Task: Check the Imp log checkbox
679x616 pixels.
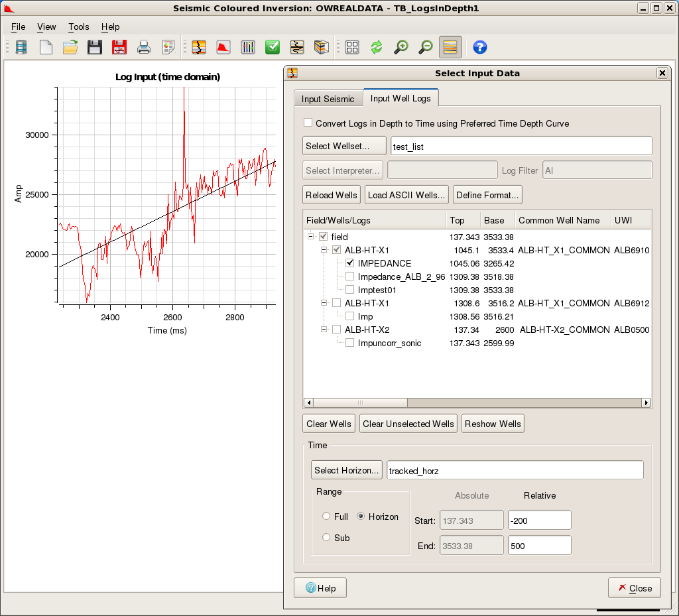Action: 350,316
